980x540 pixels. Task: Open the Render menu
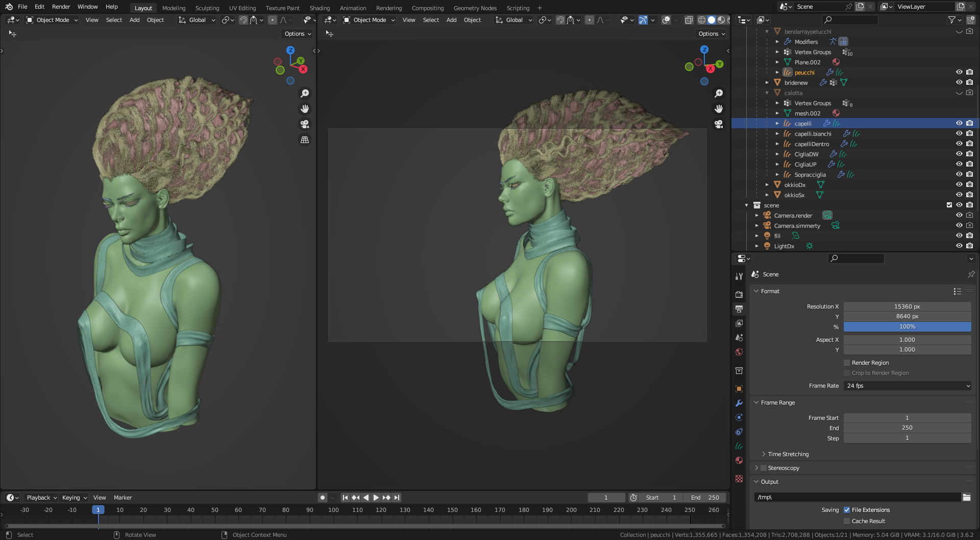61,7
